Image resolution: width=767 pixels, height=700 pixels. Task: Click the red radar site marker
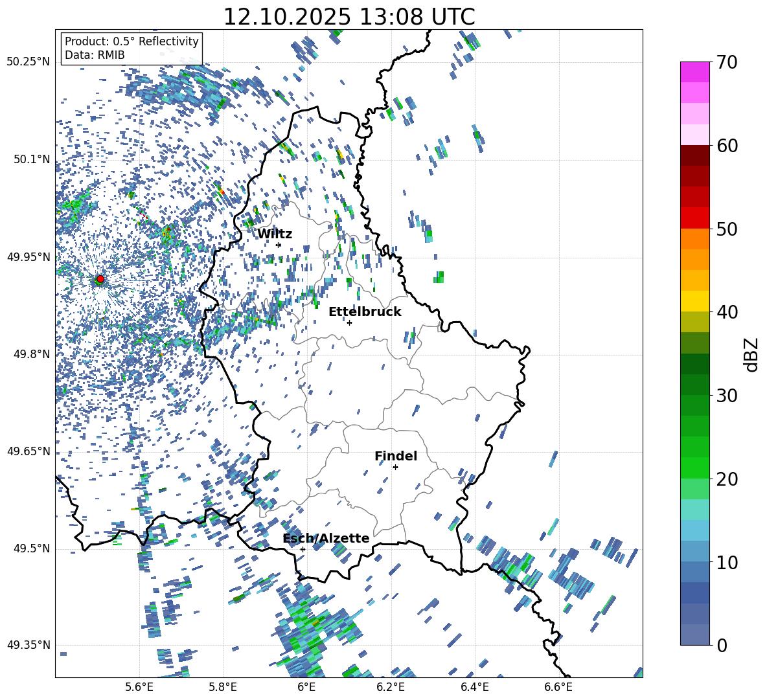point(100,279)
